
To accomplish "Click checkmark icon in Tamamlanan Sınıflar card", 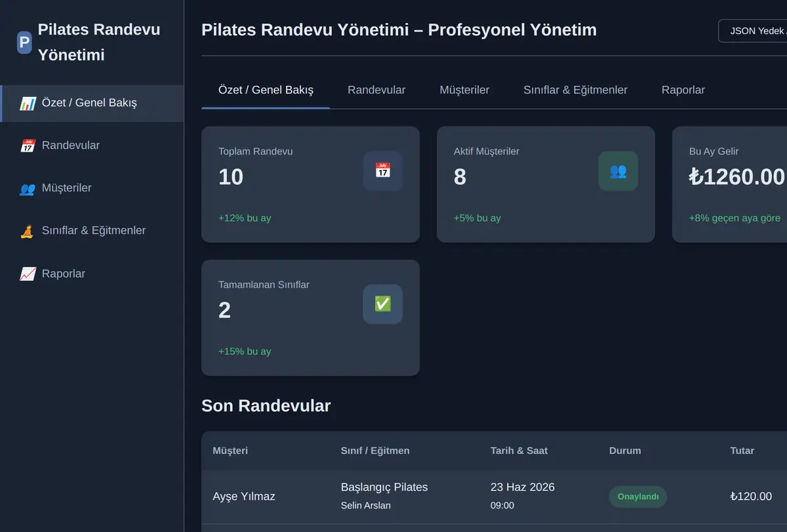I will click(382, 304).
